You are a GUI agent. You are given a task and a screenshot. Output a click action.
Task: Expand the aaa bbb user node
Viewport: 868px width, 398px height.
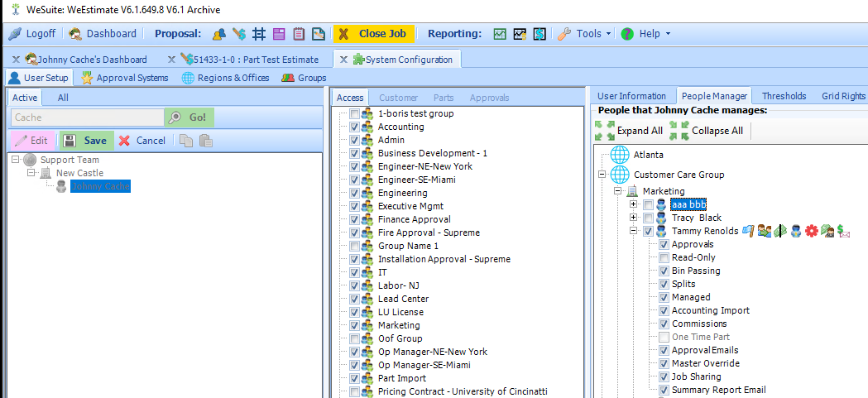pyautogui.click(x=633, y=205)
